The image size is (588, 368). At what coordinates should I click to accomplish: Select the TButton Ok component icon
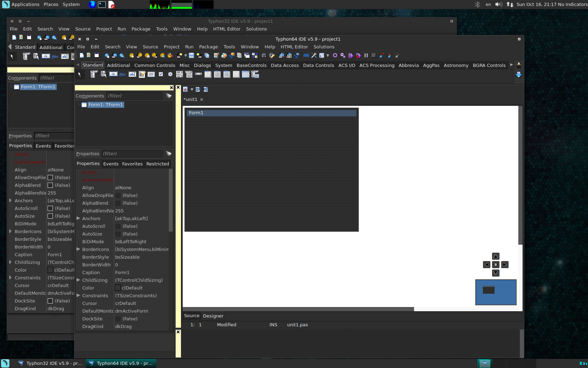click(113, 74)
